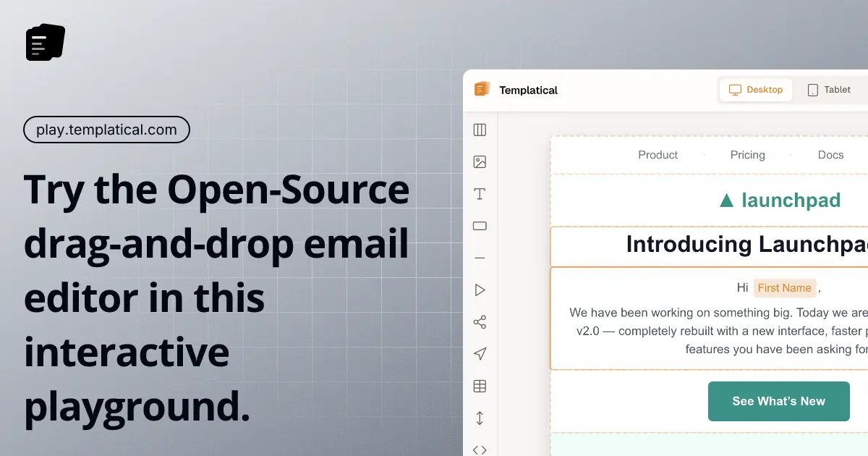Screen dimensions: 868x456
Task: Select the columns layout block icon
Action: pyautogui.click(x=480, y=130)
